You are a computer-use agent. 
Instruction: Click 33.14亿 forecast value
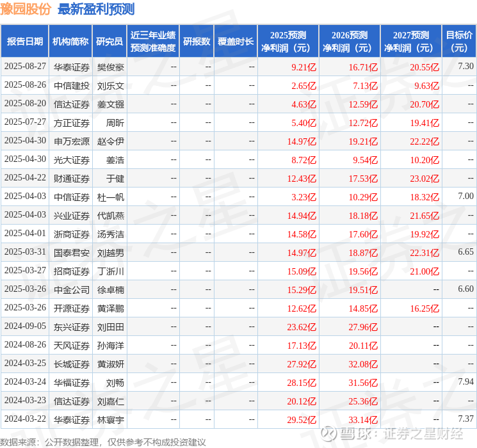(363, 420)
